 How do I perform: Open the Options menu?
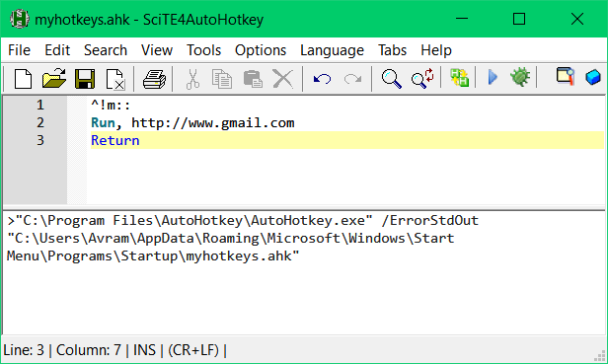pos(261,50)
